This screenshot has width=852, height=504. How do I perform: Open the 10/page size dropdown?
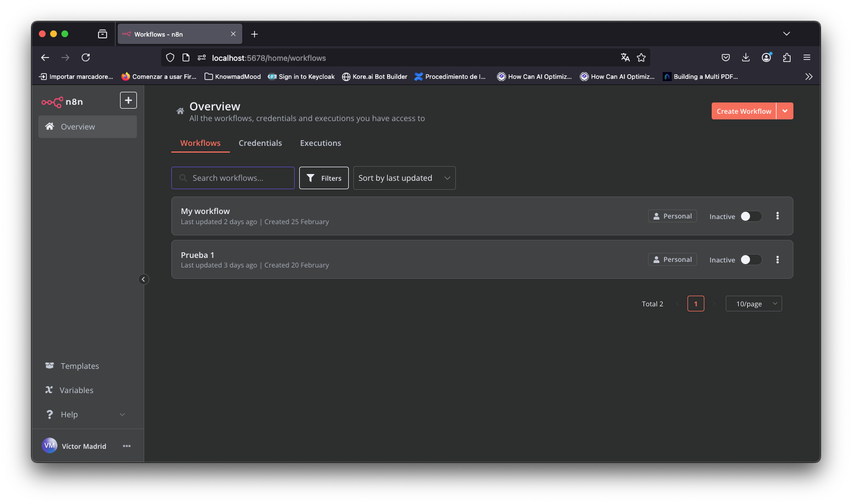point(754,304)
